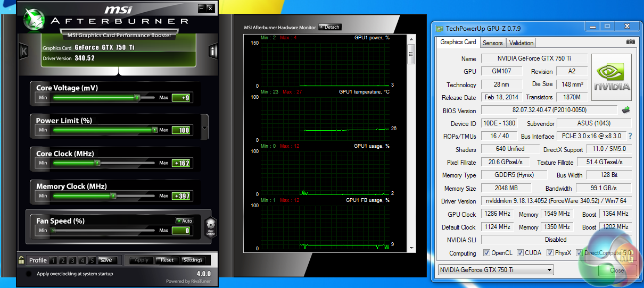The width and height of the screenshot is (644, 288).
Task: Uncheck the OpenCL checkbox
Action: pyautogui.click(x=486, y=253)
